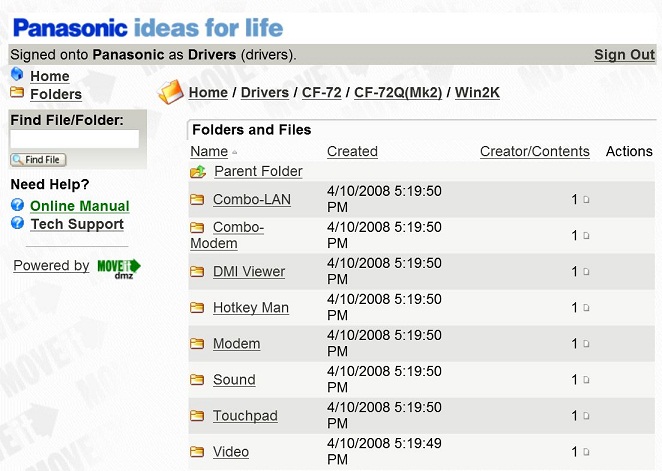The width and height of the screenshot is (662, 471).
Task: Sign Out of the session
Action: [624, 54]
